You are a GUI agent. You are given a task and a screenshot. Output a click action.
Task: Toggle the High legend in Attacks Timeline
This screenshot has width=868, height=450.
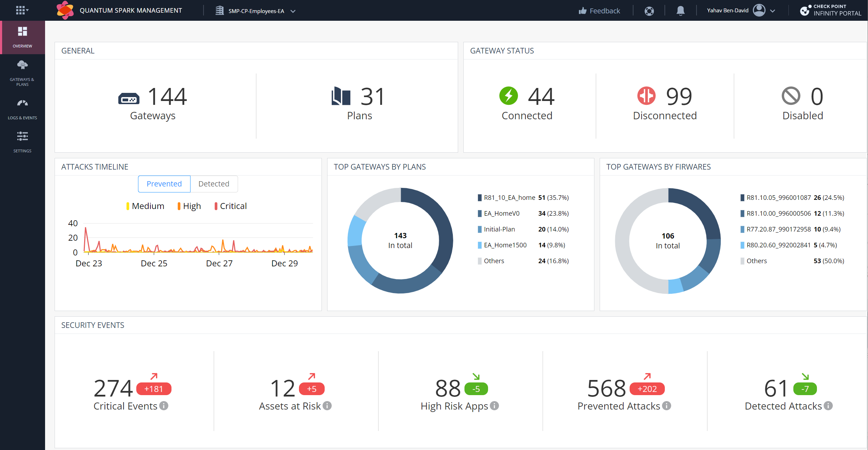[189, 206]
